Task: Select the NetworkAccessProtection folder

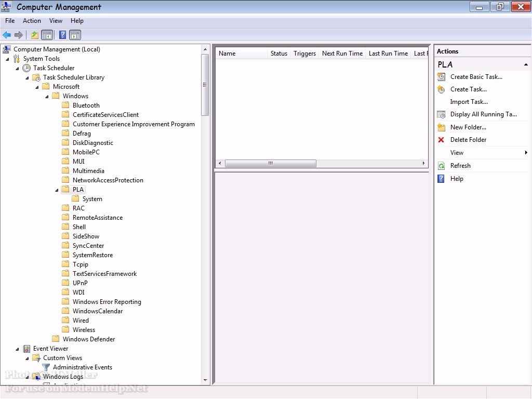Action: coord(108,180)
